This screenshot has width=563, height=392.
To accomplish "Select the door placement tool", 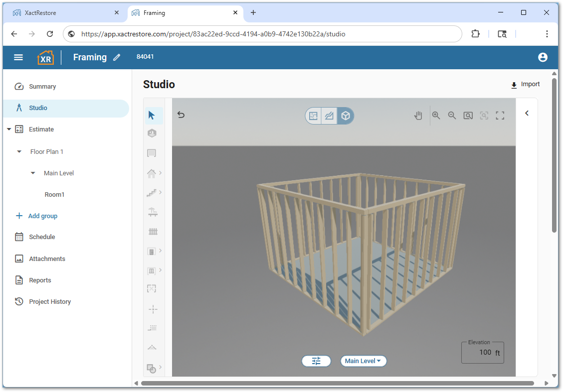I will [x=152, y=252].
